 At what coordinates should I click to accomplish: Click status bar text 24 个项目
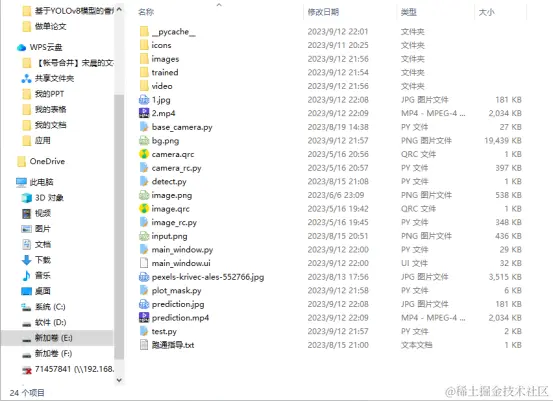coord(27,393)
